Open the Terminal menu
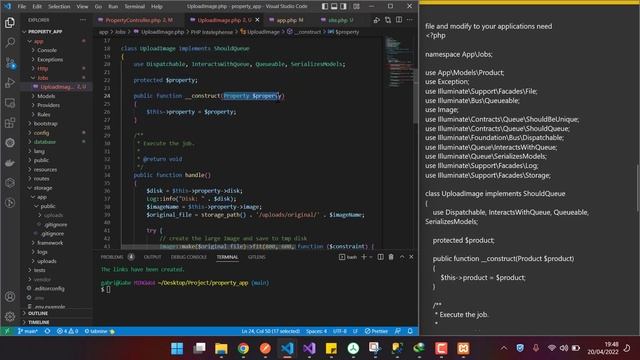The width and height of the screenshot is (640, 360). 134,7
